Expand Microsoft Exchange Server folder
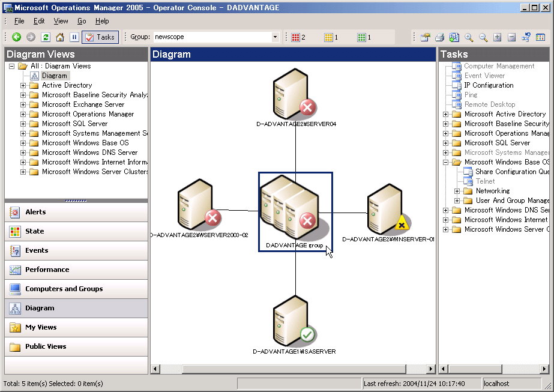This screenshot has width=554, height=392. pyautogui.click(x=23, y=104)
